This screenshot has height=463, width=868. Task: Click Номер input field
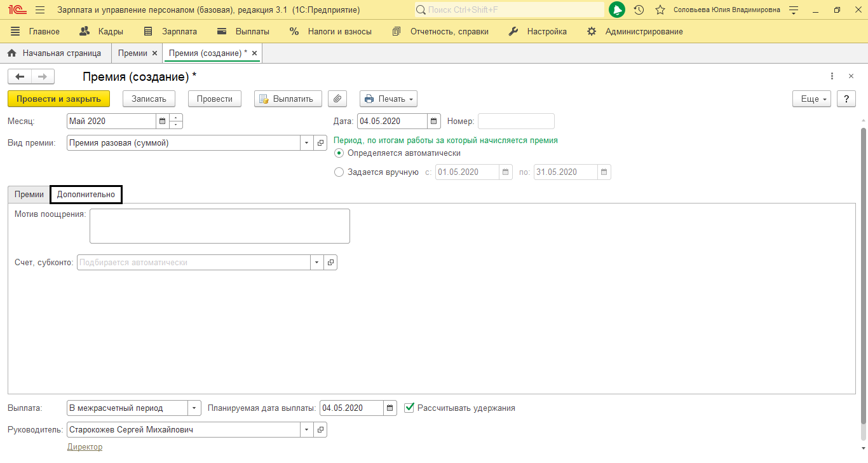[x=516, y=121]
